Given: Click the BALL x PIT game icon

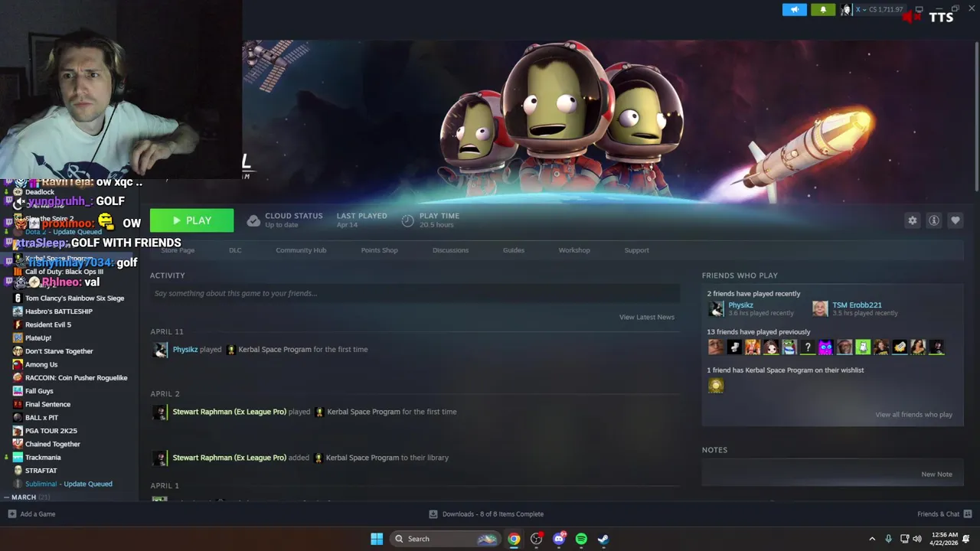Looking at the screenshot, I should pos(18,417).
